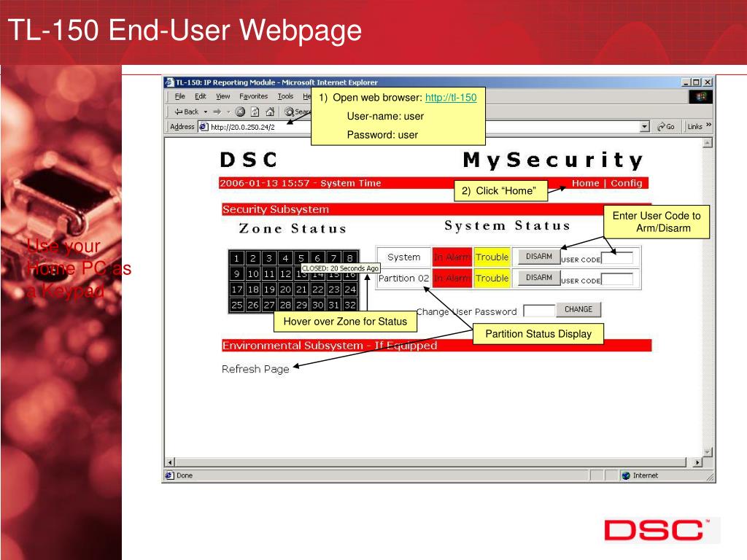Click the Home link in red header
This screenshot has height=560, width=747.
[x=586, y=183]
